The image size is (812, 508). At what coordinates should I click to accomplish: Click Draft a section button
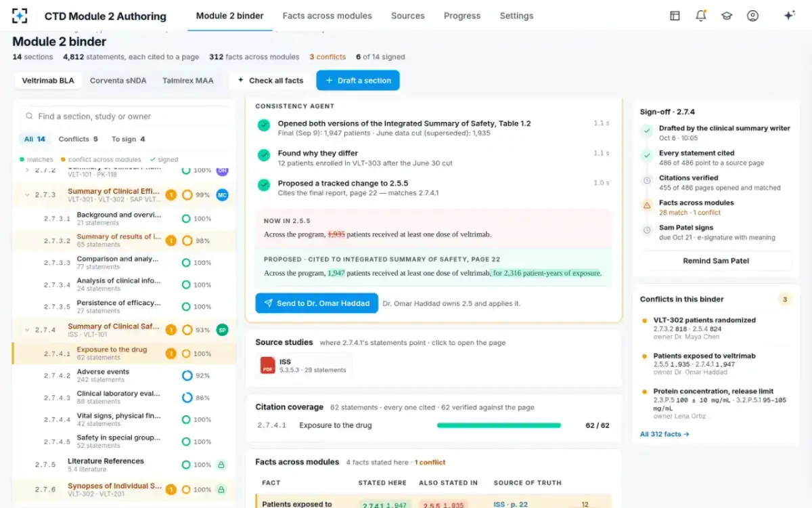tap(358, 81)
